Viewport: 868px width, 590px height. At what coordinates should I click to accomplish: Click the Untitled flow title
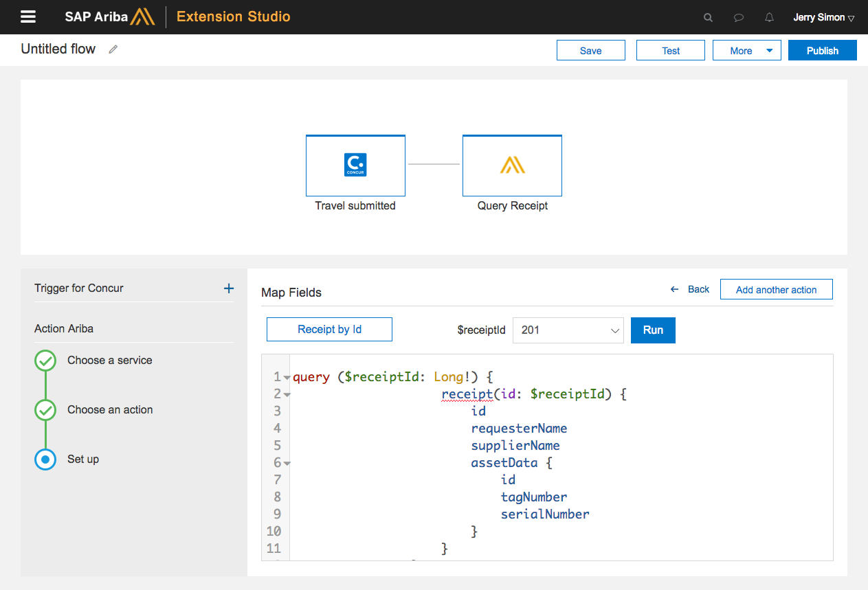coord(58,49)
